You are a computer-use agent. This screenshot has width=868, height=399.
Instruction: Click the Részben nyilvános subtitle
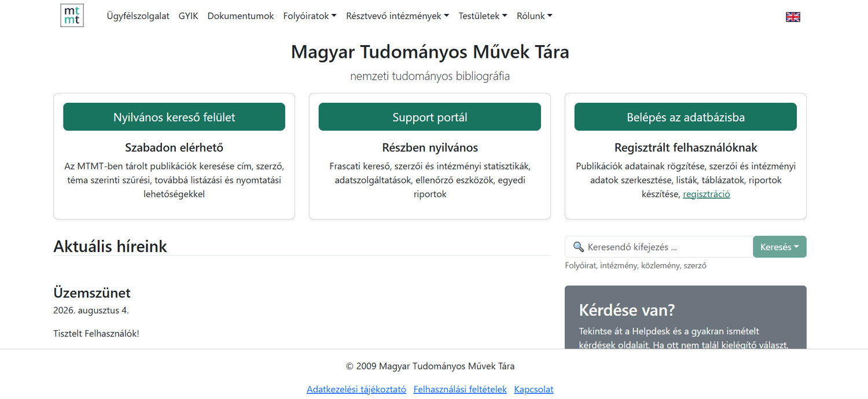coord(430,147)
